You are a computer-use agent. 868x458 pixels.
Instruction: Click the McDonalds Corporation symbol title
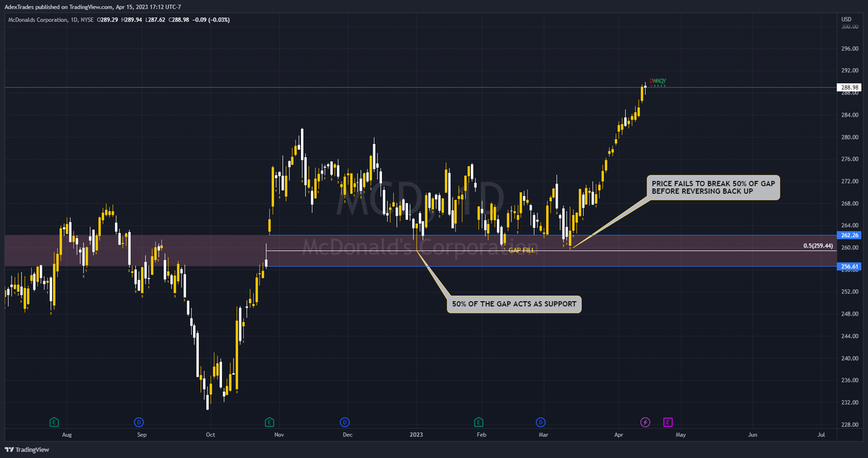[x=36, y=20]
